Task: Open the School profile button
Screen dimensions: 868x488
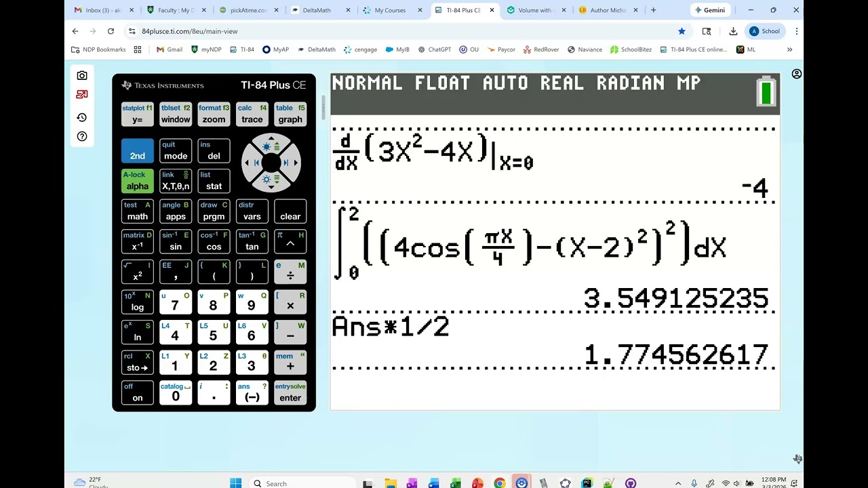Action: click(x=765, y=31)
